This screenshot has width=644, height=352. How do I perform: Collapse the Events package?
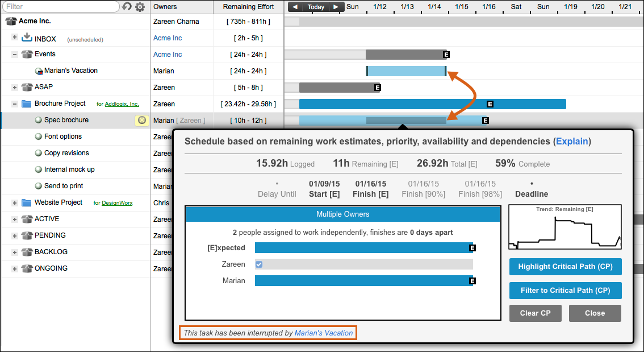coord(15,55)
